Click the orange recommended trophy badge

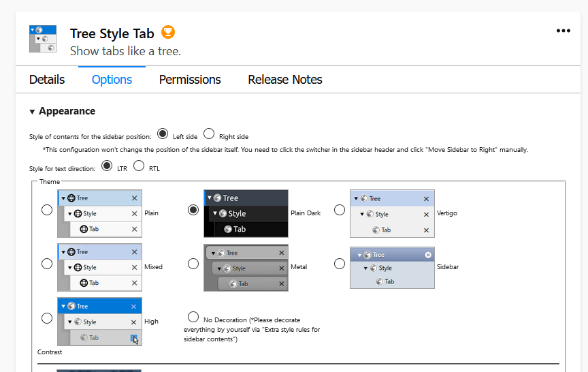(168, 32)
